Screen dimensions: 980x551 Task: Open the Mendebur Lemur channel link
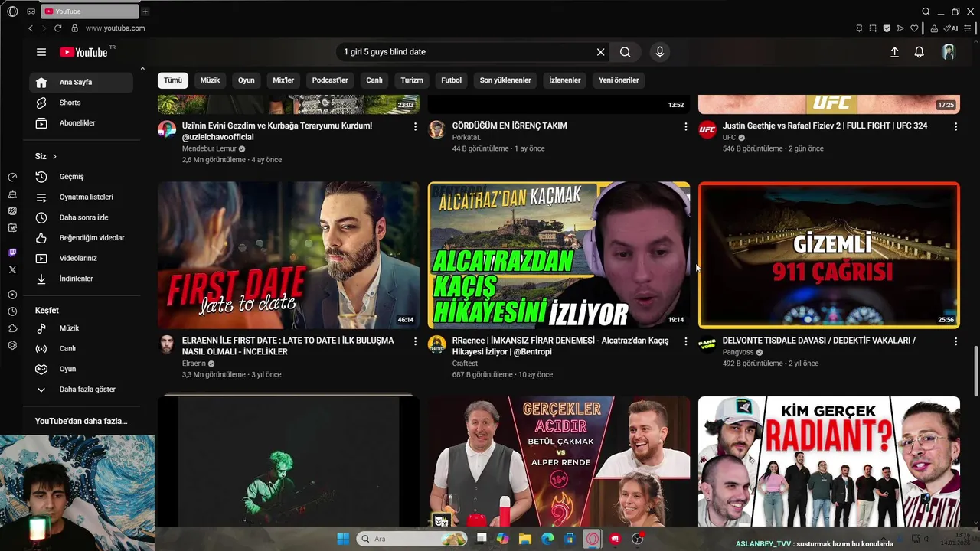(x=210, y=149)
